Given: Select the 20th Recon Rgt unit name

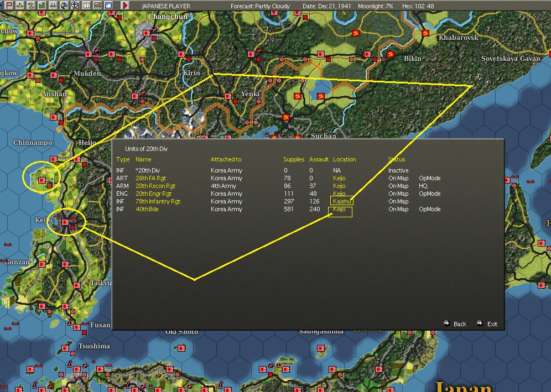Looking at the screenshot, I should click(155, 186).
